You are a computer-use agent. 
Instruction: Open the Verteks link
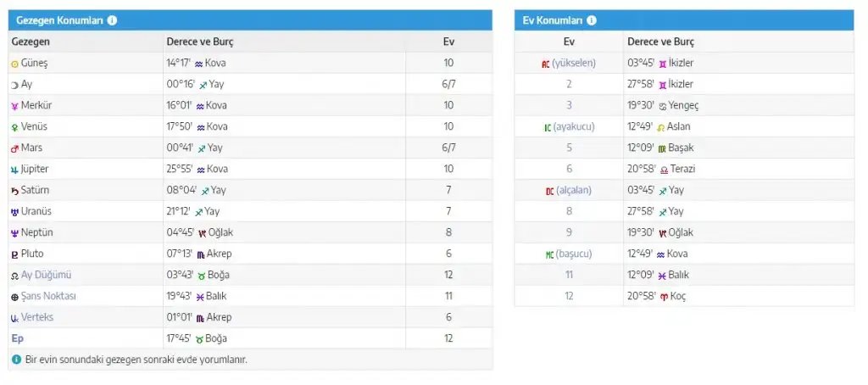click(40, 317)
